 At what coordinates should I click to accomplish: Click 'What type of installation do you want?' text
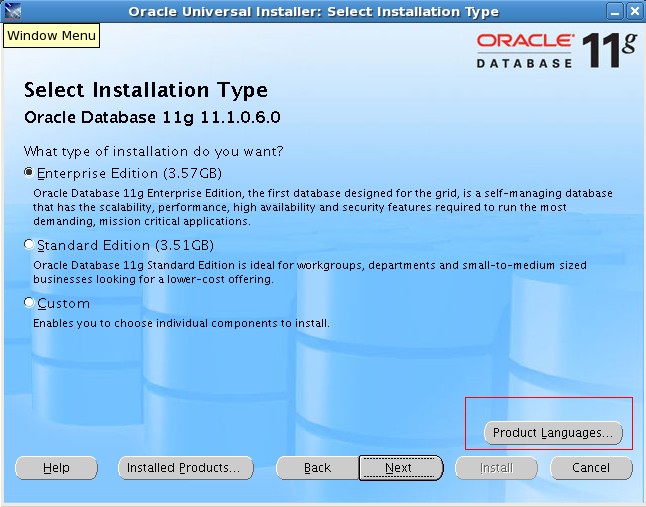(x=154, y=151)
